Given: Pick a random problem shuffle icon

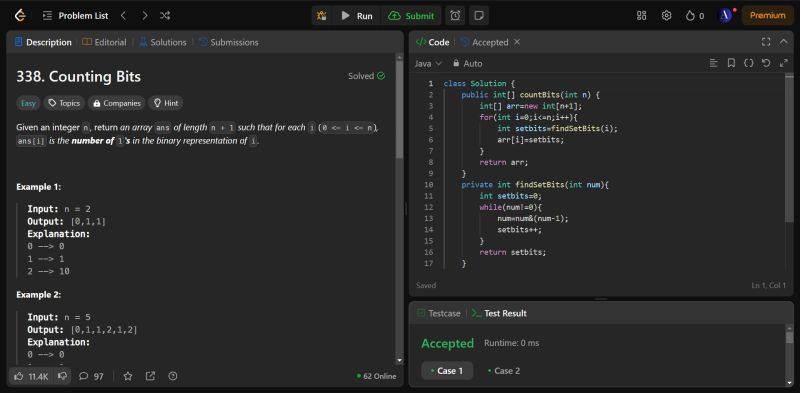Looking at the screenshot, I should coord(165,16).
